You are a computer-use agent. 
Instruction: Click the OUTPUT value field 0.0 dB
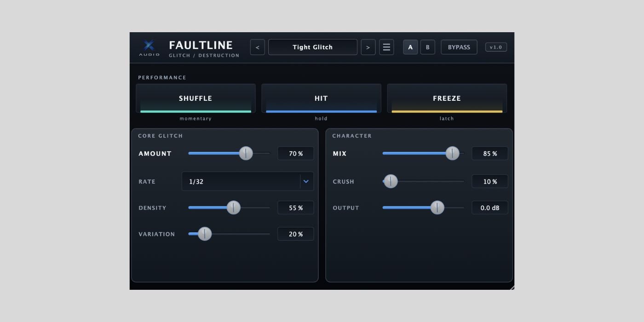tap(490, 207)
